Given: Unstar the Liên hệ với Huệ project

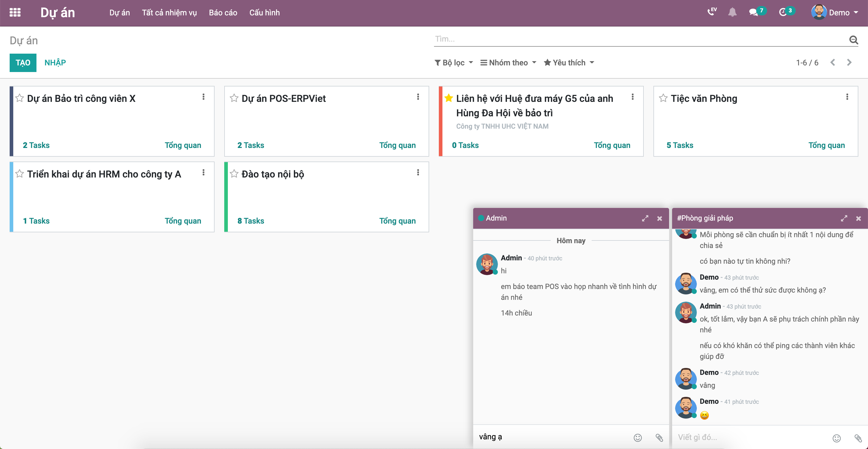Looking at the screenshot, I should point(448,98).
